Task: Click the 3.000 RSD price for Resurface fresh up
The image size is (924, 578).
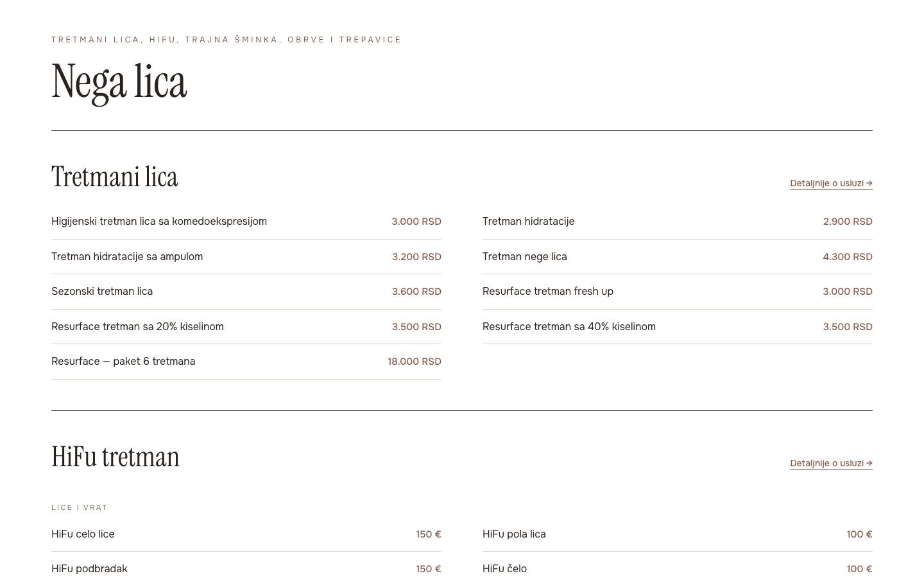Action: coord(848,292)
